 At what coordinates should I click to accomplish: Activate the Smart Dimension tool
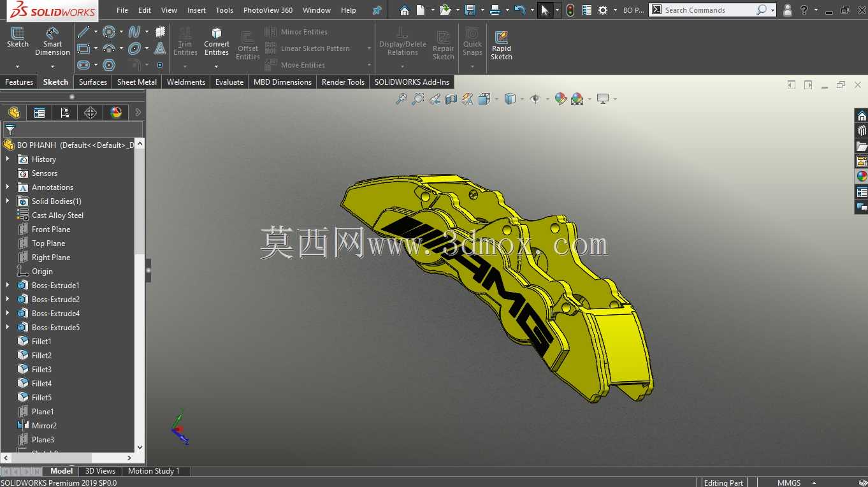coord(52,41)
